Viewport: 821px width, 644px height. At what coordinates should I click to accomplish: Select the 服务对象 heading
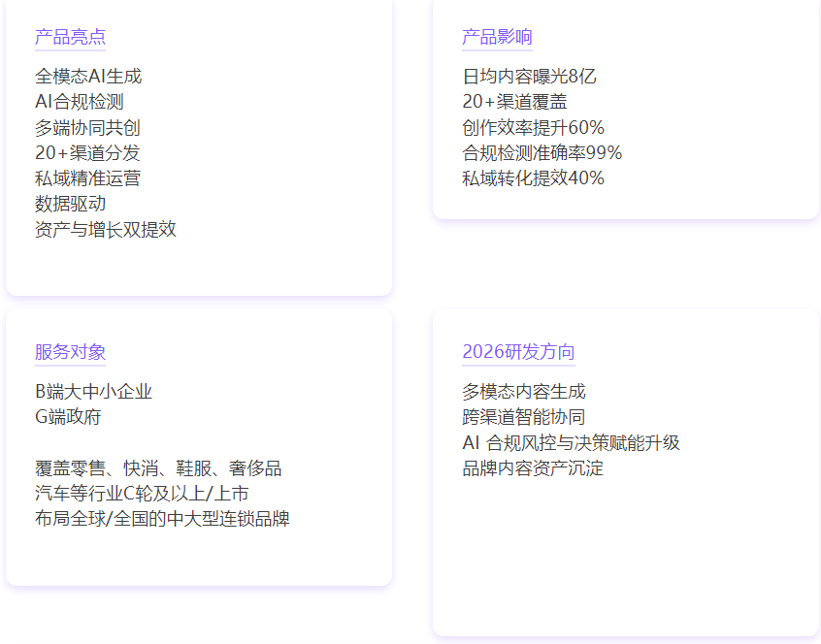(x=70, y=352)
